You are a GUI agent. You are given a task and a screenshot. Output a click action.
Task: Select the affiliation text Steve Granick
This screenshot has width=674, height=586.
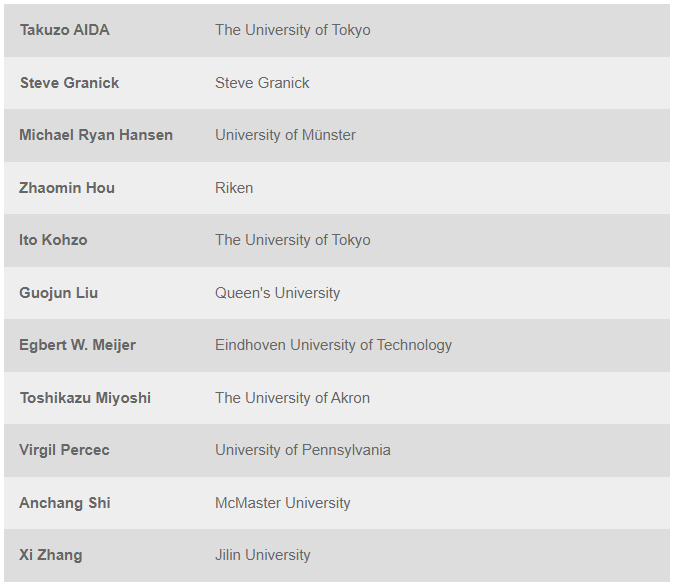262,83
